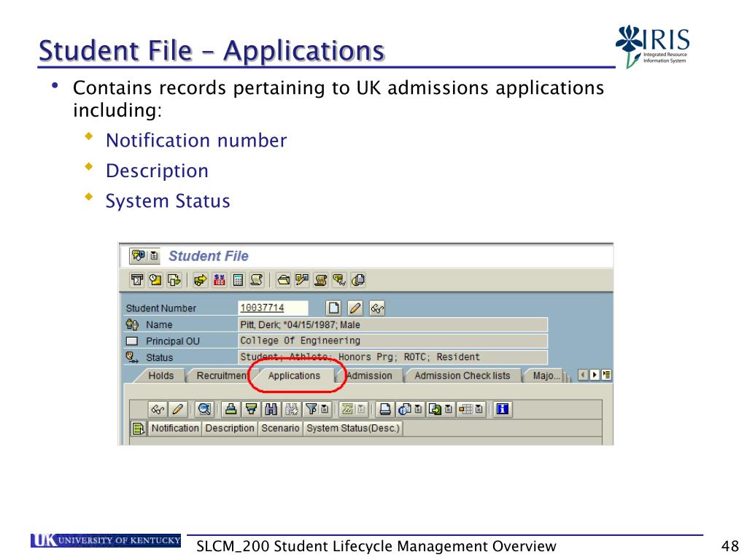Open the export dropdown arrow
The image size is (747, 560).
click(x=449, y=409)
